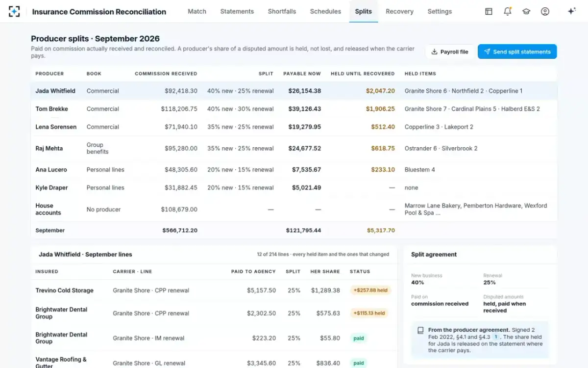Open notifications bell
The width and height of the screenshot is (588, 368).
[507, 11]
